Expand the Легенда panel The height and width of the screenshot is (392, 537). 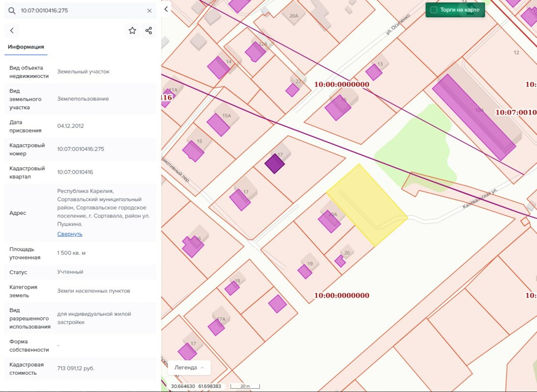pyautogui.click(x=189, y=368)
